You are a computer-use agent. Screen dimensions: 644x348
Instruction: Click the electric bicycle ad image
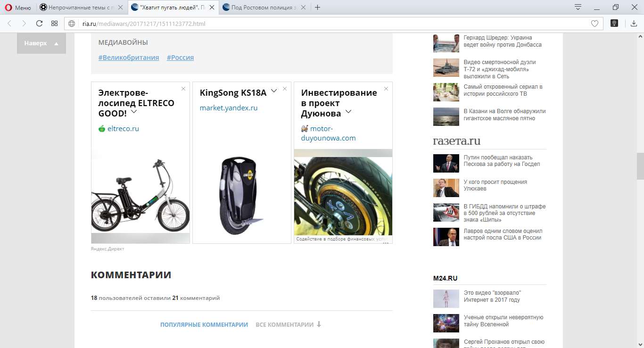point(140,193)
